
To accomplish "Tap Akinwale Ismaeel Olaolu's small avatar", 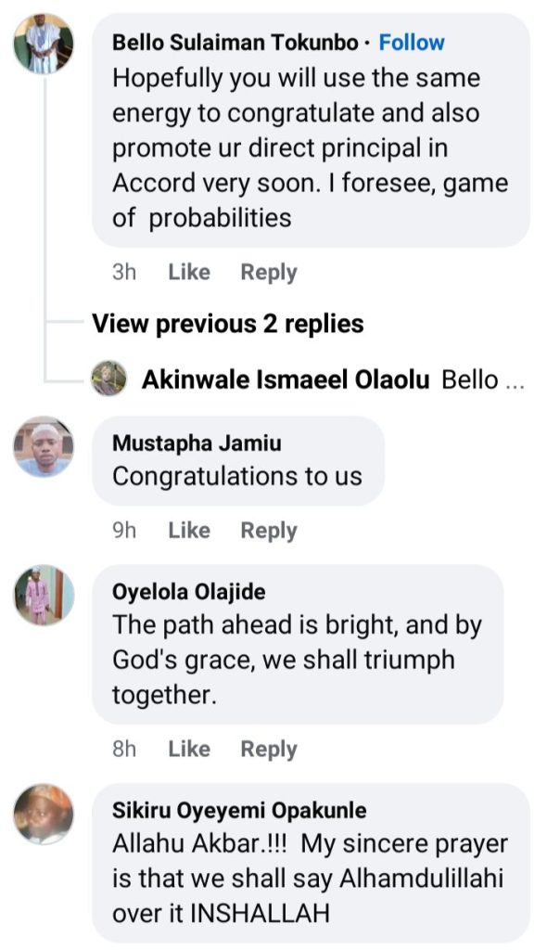I will pyautogui.click(x=108, y=379).
